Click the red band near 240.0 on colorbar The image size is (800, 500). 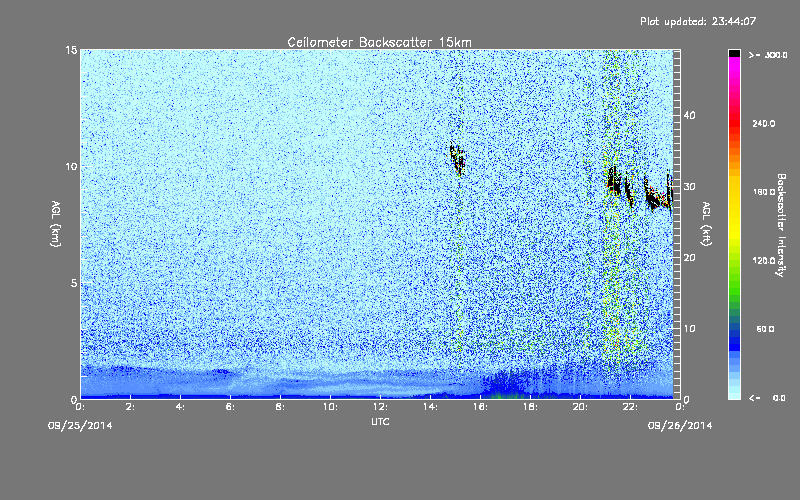[x=734, y=124]
